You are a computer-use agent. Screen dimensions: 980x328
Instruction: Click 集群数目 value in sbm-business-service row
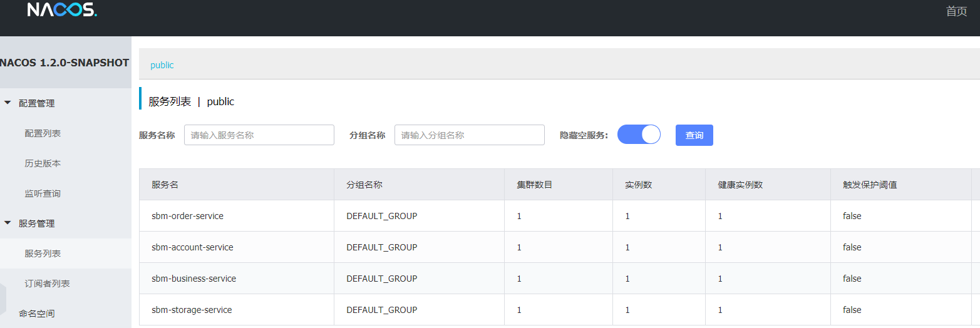click(x=519, y=279)
